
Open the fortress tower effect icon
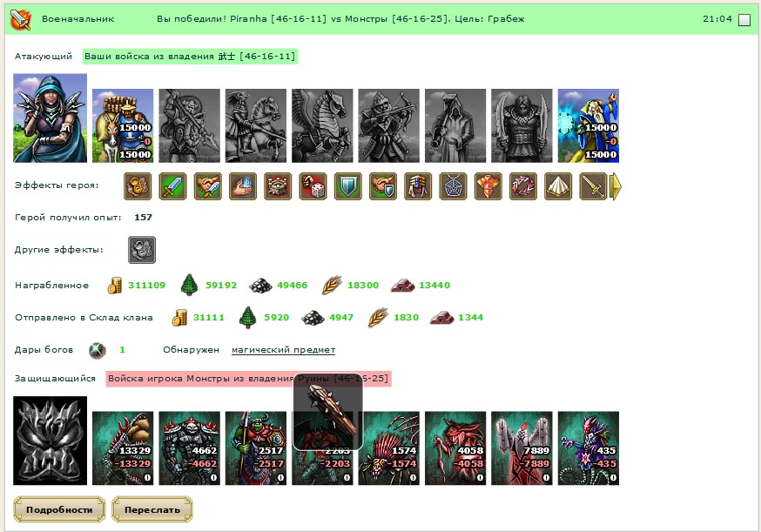coord(278,186)
